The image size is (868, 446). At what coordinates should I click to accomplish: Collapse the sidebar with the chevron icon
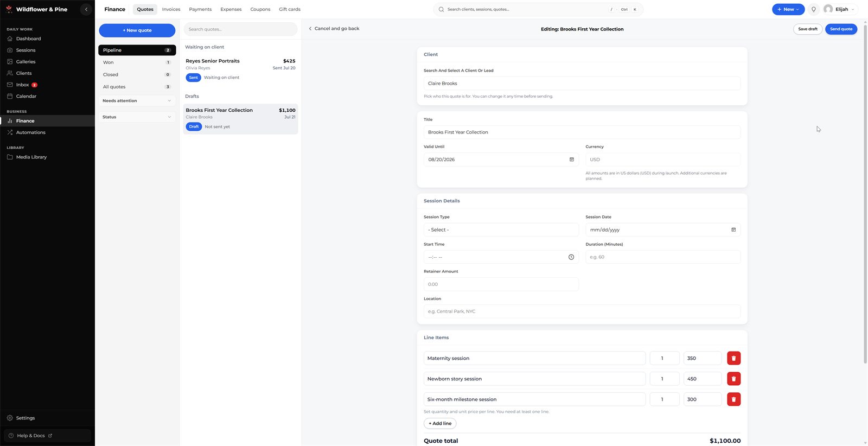click(86, 9)
